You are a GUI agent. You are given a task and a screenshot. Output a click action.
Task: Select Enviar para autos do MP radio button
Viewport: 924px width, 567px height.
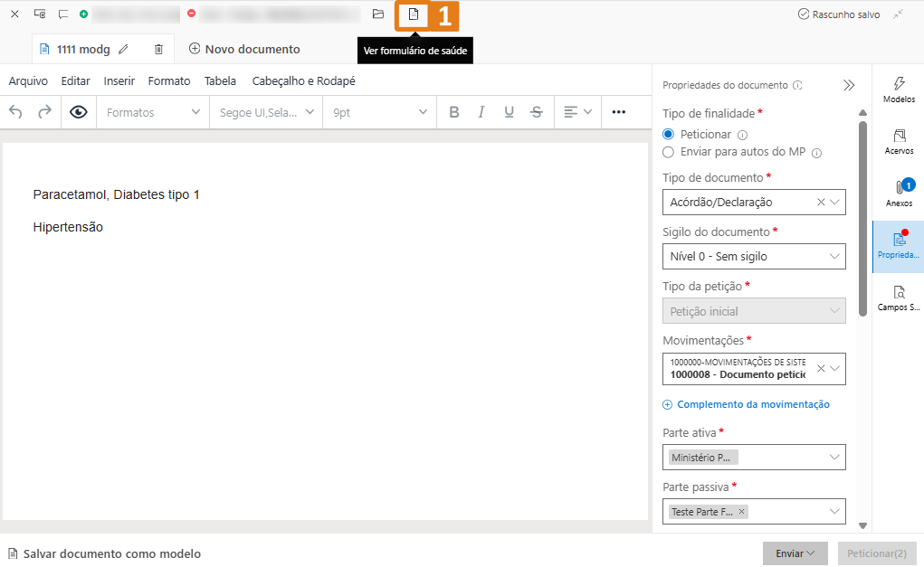pos(668,152)
